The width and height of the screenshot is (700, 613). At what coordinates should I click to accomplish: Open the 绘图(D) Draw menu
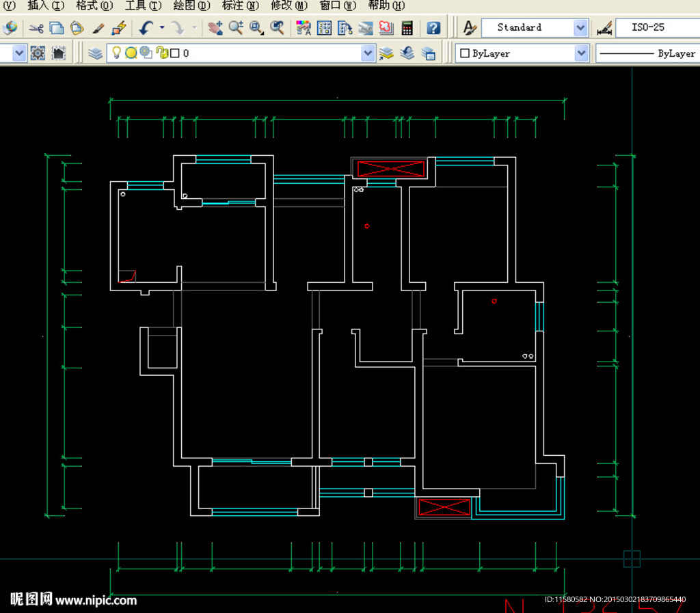[x=191, y=5]
